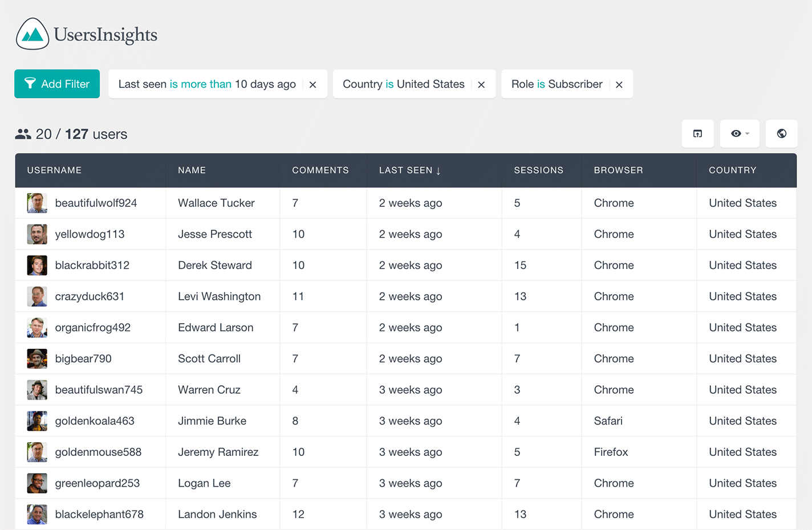Click greenleopard253 avatar
812x530 pixels.
pos(37,483)
